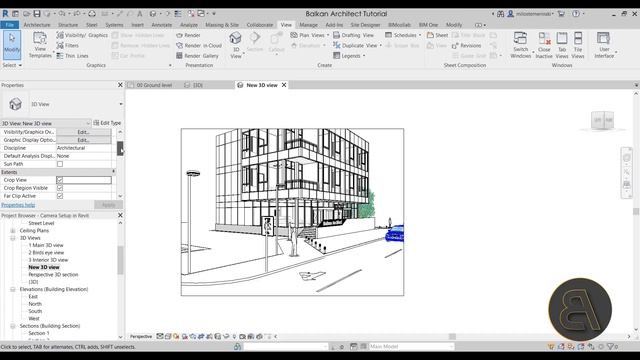Viewport: 640px width, 360px height.
Task: Select the Modify tool
Action: (x=12, y=44)
